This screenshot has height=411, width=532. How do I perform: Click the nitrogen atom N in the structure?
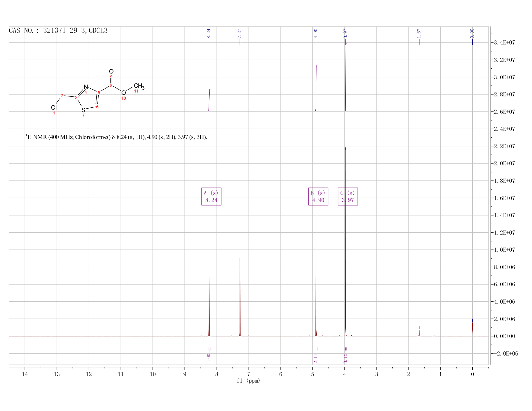[x=86, y=87]
